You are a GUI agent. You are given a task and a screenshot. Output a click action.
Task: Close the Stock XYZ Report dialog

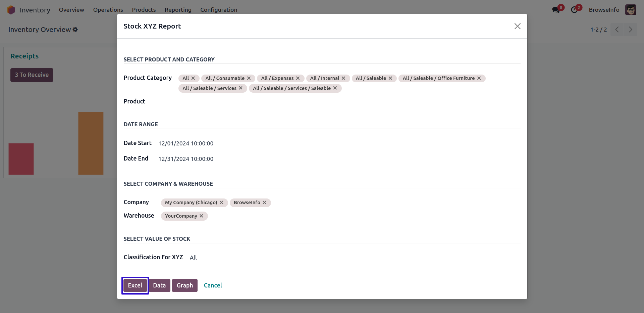point(517,26)
